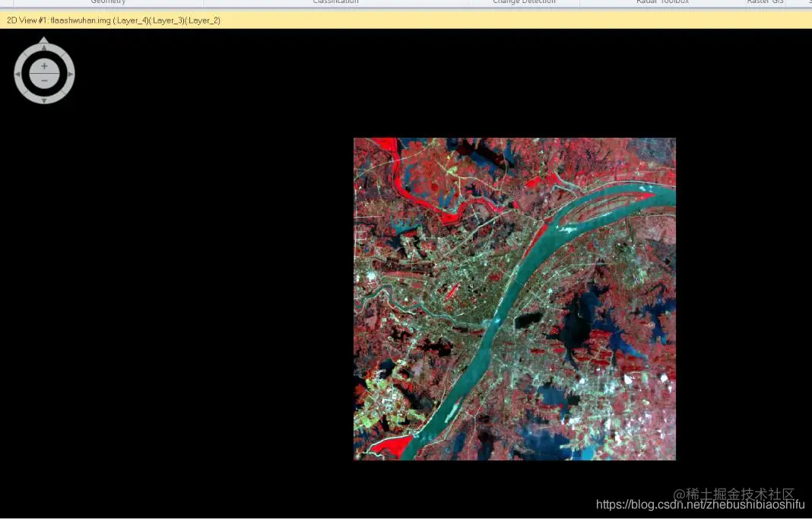812x519 pixels.
Task: Pan the view down with the bottom arrow
Action: click(44, 100)
